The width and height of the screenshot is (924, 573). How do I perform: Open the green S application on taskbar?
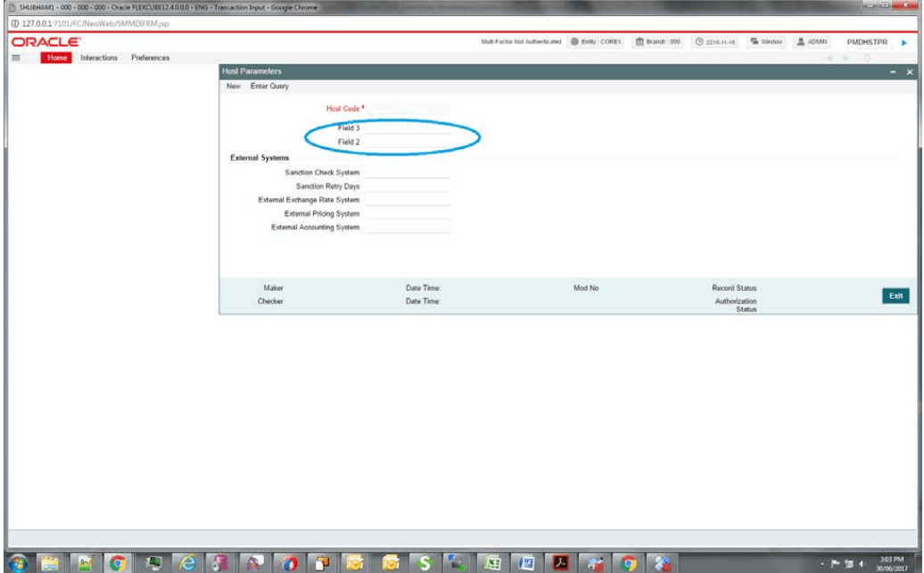[424, 563]
